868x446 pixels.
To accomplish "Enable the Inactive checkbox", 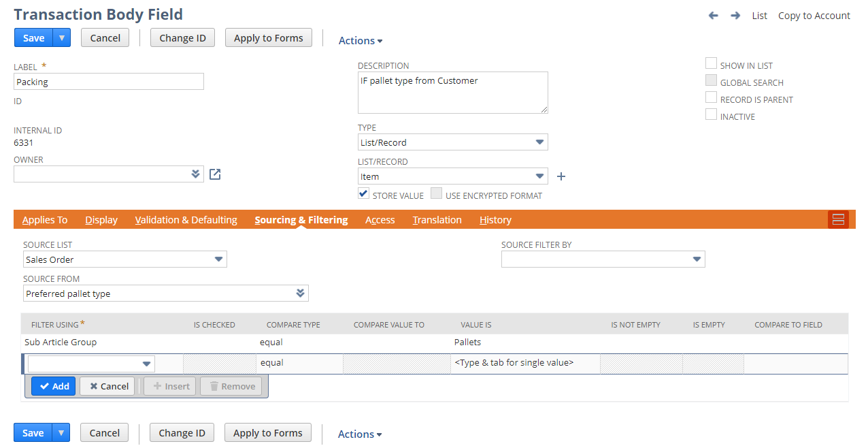I will coord(711,115).
